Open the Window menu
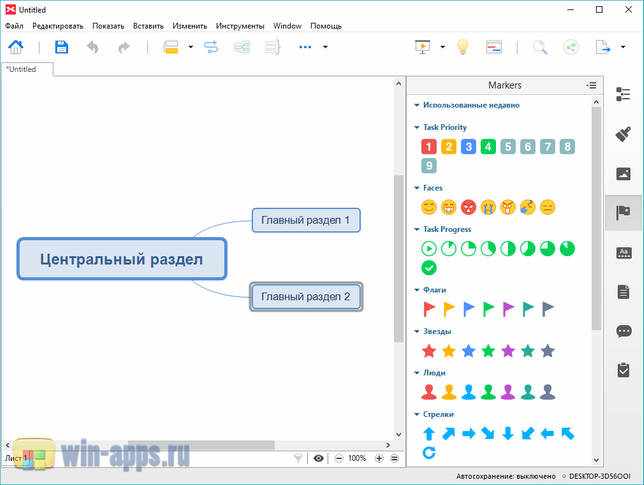Screen dimensions: 644x485 point(288,26)
